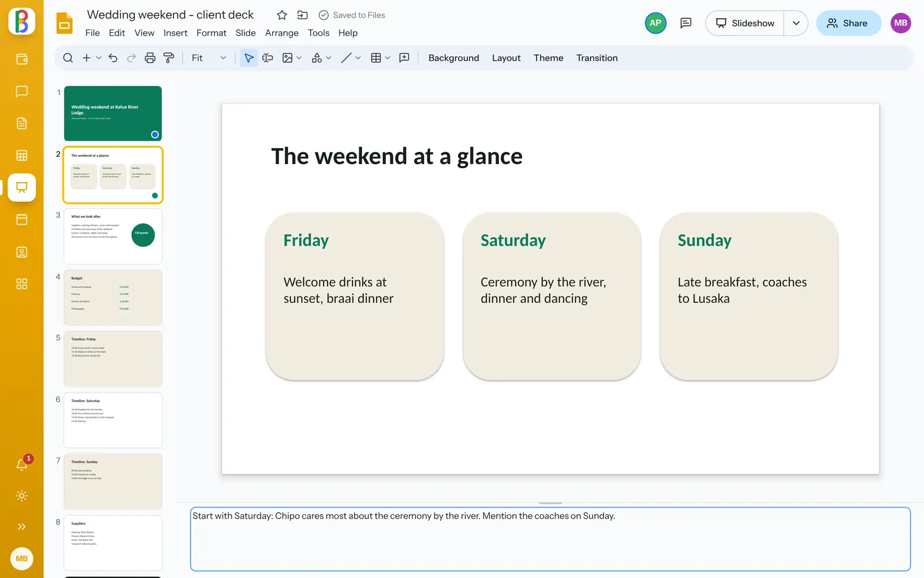Expand the table dropdown arrow
The width and height of the screenshot is (924, 578).
coord(388,58)
